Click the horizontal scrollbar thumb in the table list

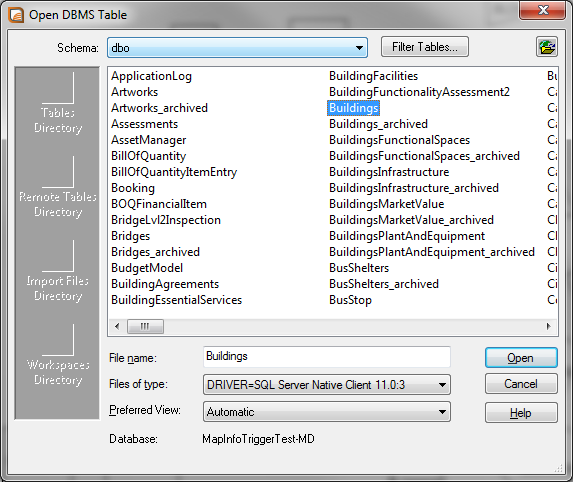pyautogui.click(x=145, y=326)
